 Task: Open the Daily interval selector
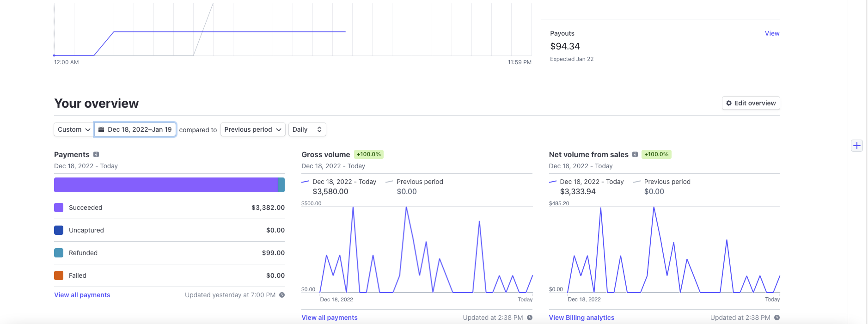(x=307, y=129)
